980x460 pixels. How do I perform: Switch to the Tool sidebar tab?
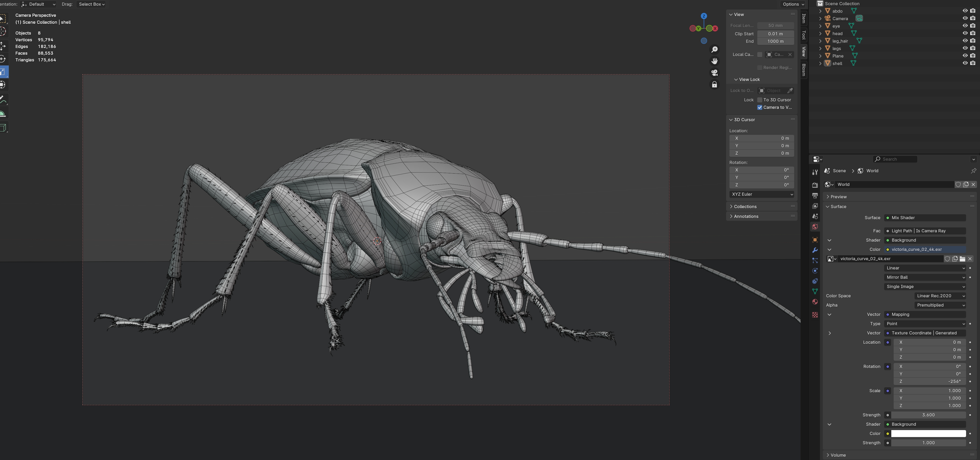click(x=804, y=35)
